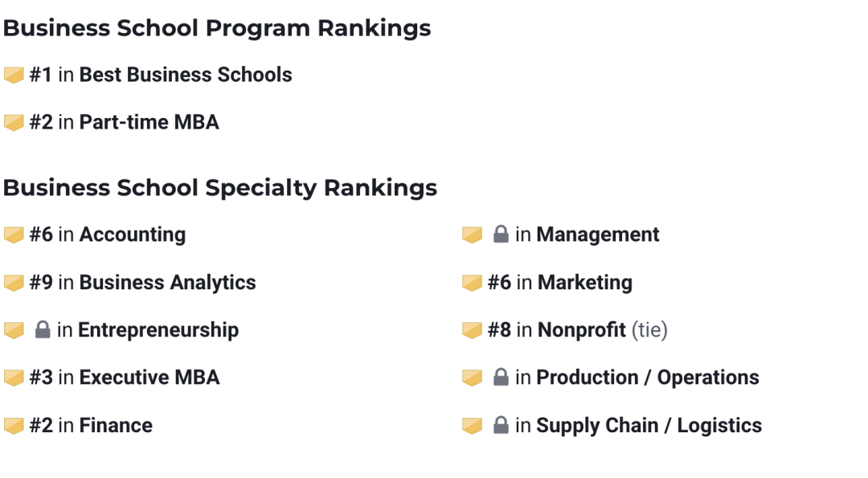Click the badge icon next to Part-time MBA
This screenshot has width=868, height=478.
[x=14, y=123]
